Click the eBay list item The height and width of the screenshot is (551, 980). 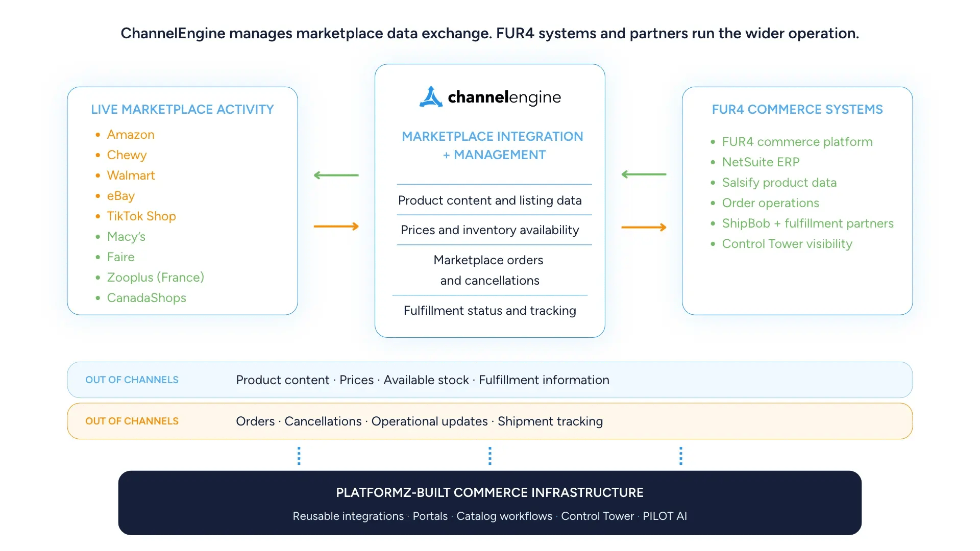[120, 196]
